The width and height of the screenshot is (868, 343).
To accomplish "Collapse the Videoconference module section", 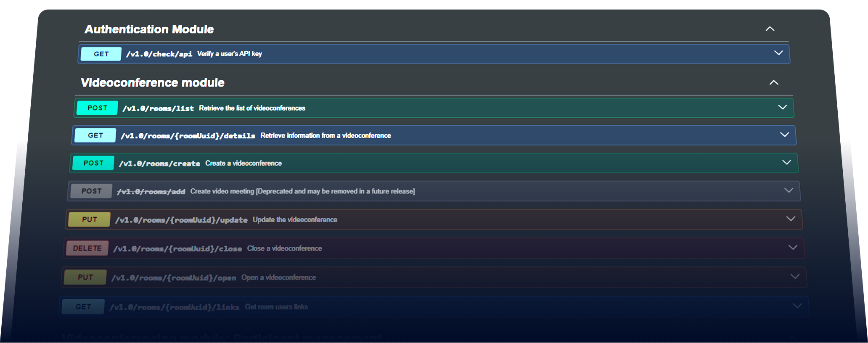I will (774, 83).
